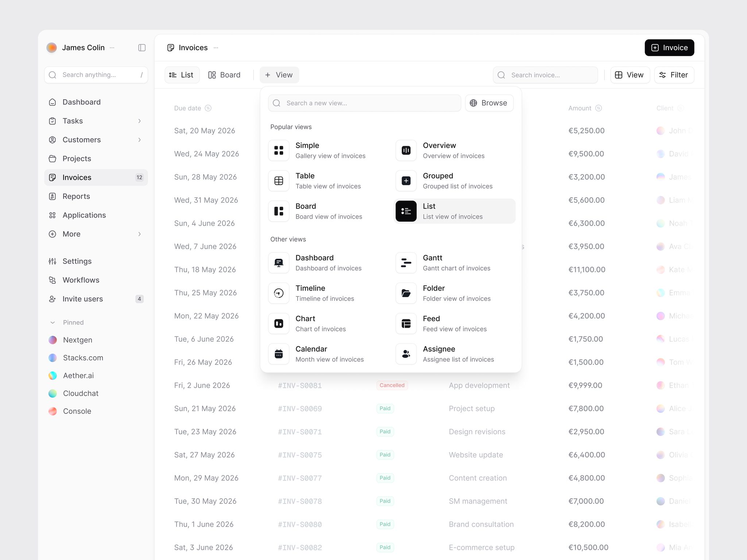The height and width of the screenshot is (560, 747).
Task: Expand the Tasks submenu arrow
Action: coord(139,121)
